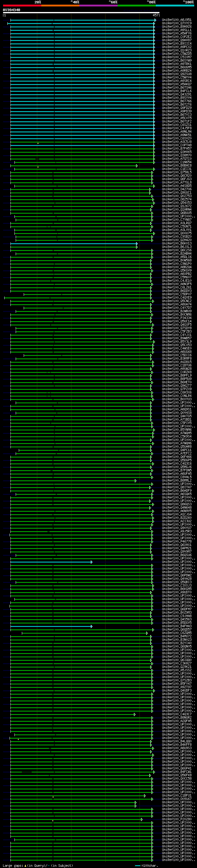The height and width of the screenshot is (868, 197).
Task: Select hit UniRef100_Q9UUC1
Action: pos(176,193)
